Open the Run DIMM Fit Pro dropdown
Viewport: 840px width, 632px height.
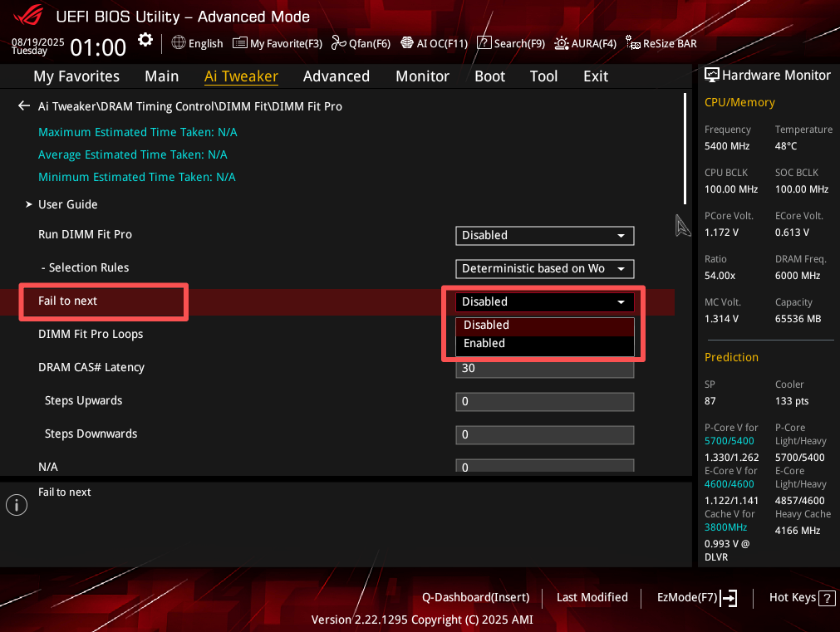point(545,236)
